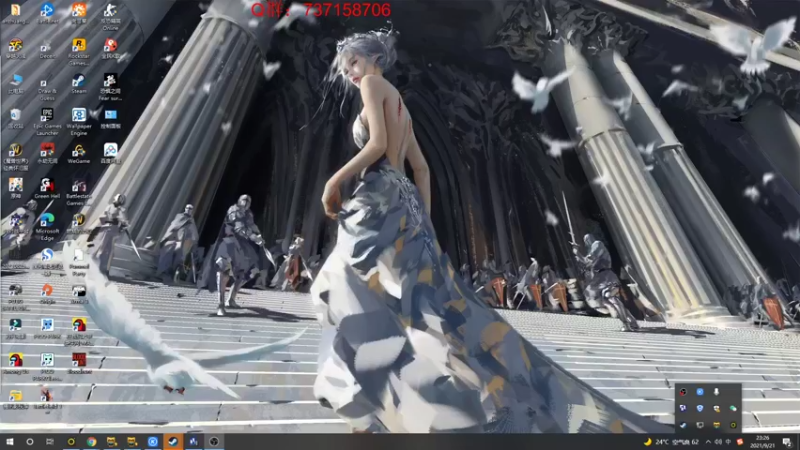Open the volume control in system tray

(718, 442)
